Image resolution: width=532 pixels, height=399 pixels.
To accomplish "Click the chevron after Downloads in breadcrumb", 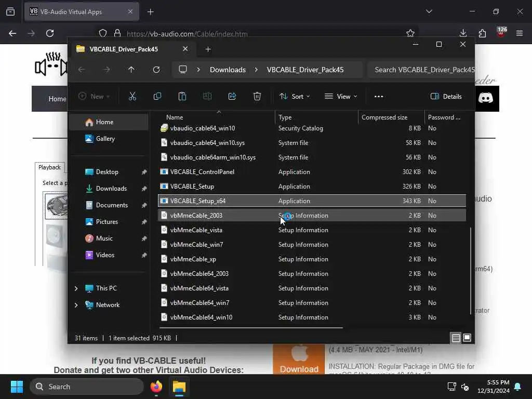I will [x=256, y=70].
